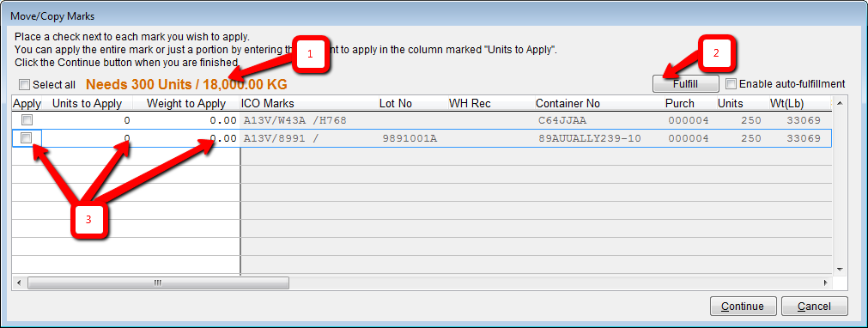
Task: Click weight 33069 in 89AUUALLY239-10 row
Action: pyautogui.click(x=804, y=138)
